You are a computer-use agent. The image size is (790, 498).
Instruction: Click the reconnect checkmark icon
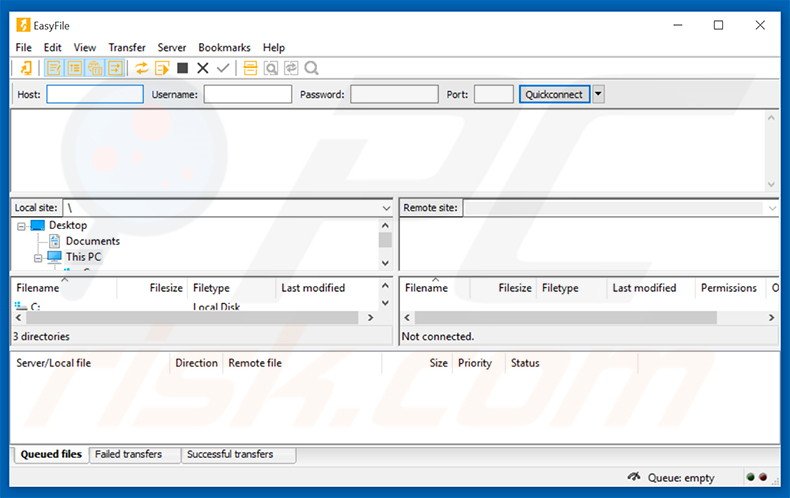pos(223,68)
